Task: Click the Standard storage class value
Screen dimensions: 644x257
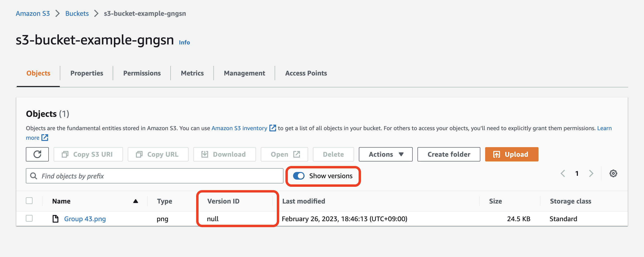Action: [563, 219]
